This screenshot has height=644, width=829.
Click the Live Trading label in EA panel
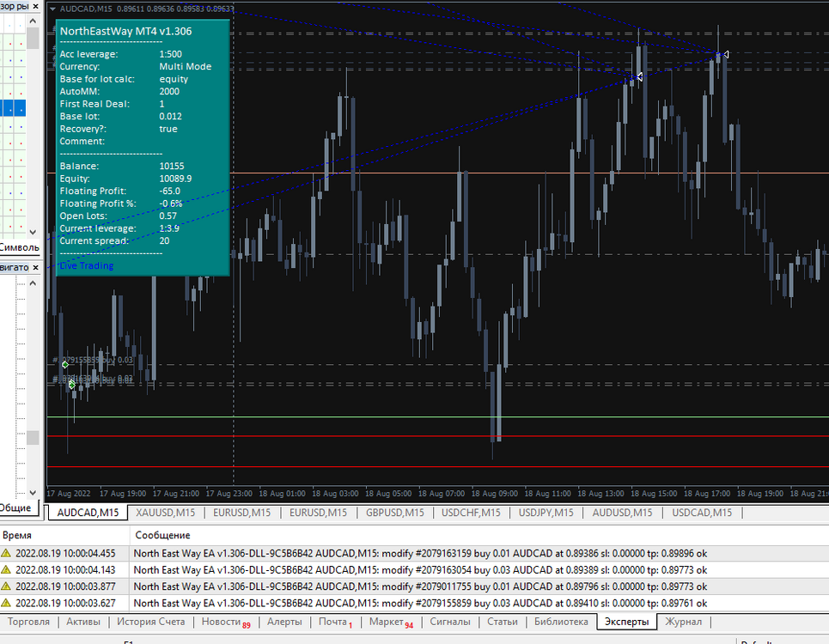click(86, 265)
